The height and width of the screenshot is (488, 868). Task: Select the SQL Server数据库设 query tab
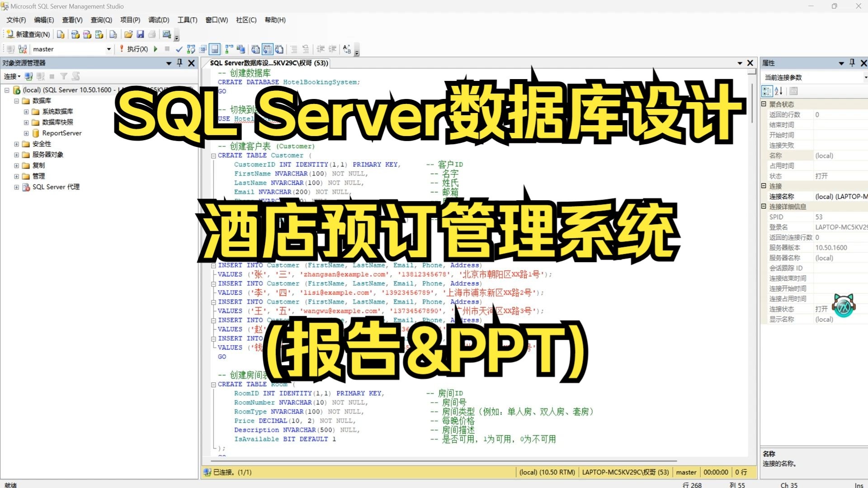coord(269,63)
